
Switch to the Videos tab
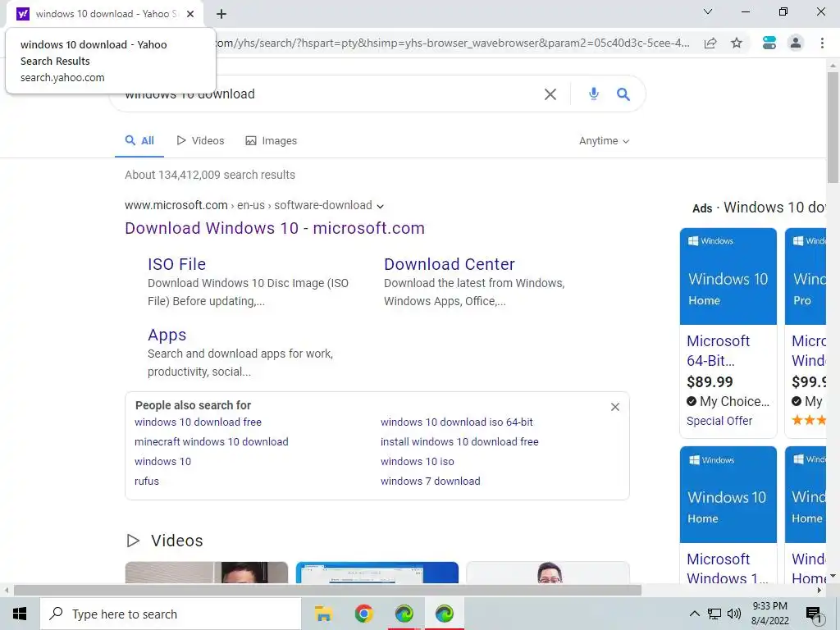[x=200, y=141]
